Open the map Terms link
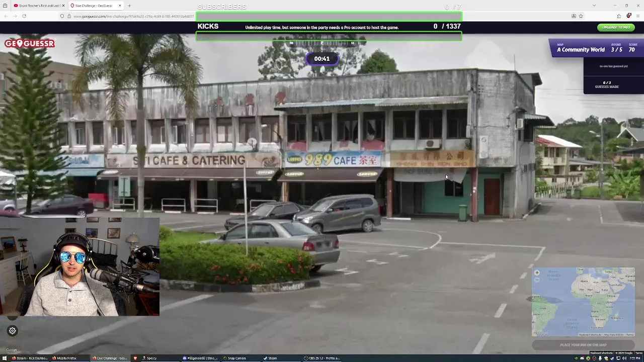This screenshot has height=362, width=644. (630, 335)
